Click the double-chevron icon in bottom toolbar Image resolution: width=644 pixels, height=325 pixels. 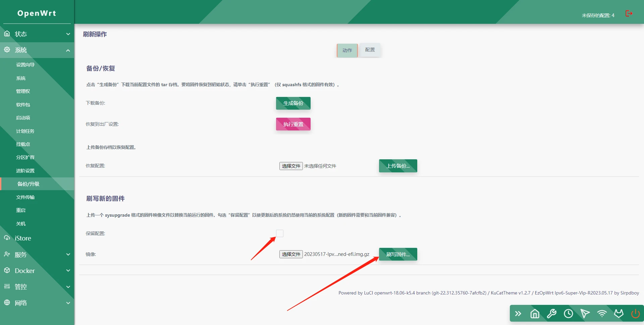pyautogui.click(x=518, y=314)
